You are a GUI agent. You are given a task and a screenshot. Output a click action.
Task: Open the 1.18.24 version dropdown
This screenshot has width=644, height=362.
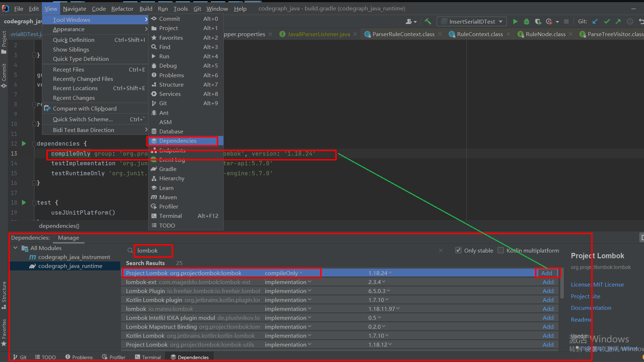[380, 273]
